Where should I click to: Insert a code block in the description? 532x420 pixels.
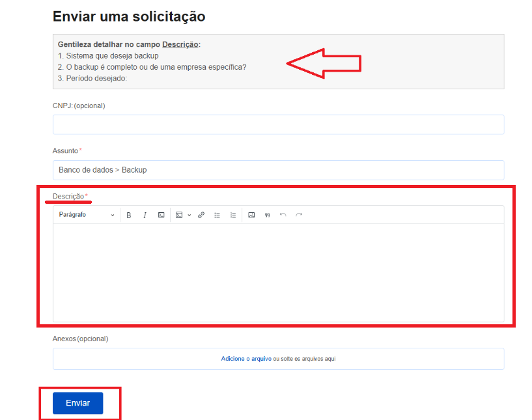179,215
